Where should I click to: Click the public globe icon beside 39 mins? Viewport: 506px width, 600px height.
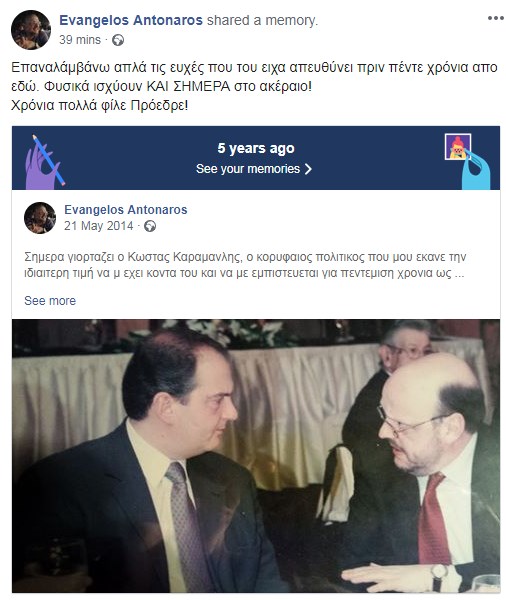pyautogui.click(x=118, y=40)
